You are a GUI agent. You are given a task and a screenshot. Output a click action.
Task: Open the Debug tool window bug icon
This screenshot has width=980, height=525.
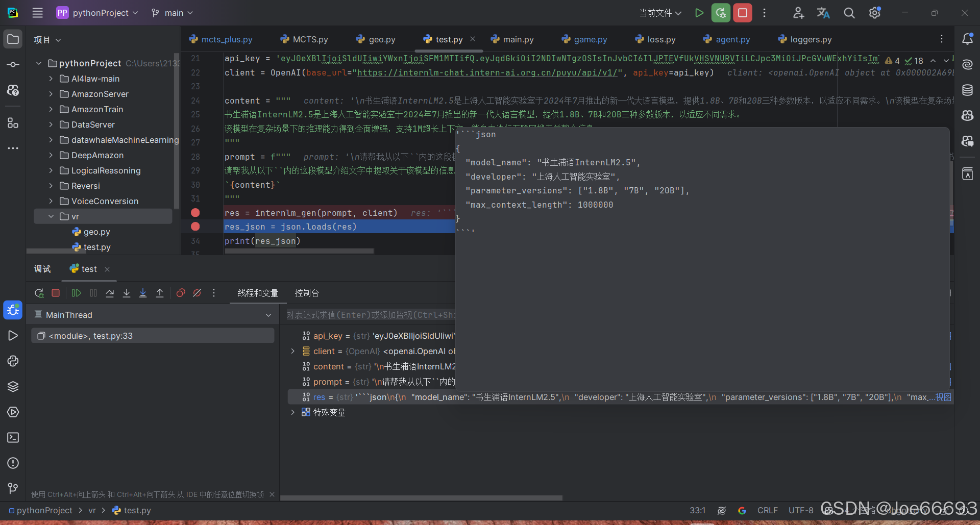tap(13, 310)
